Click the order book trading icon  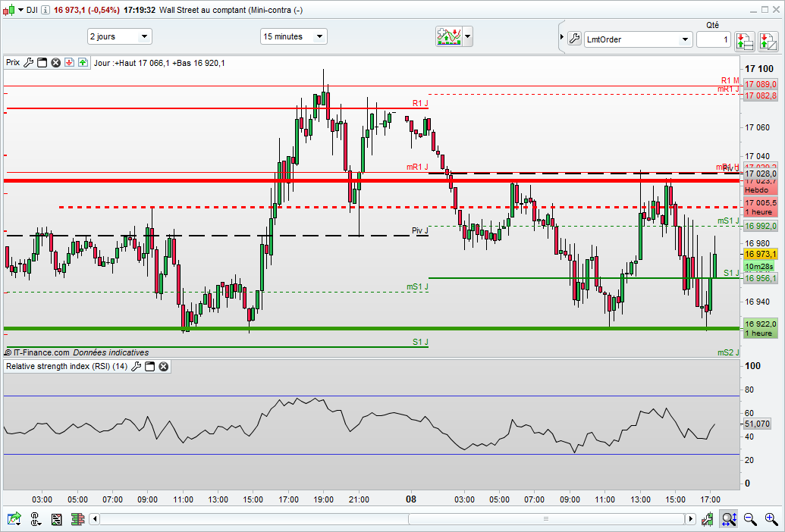coord(745,42)
